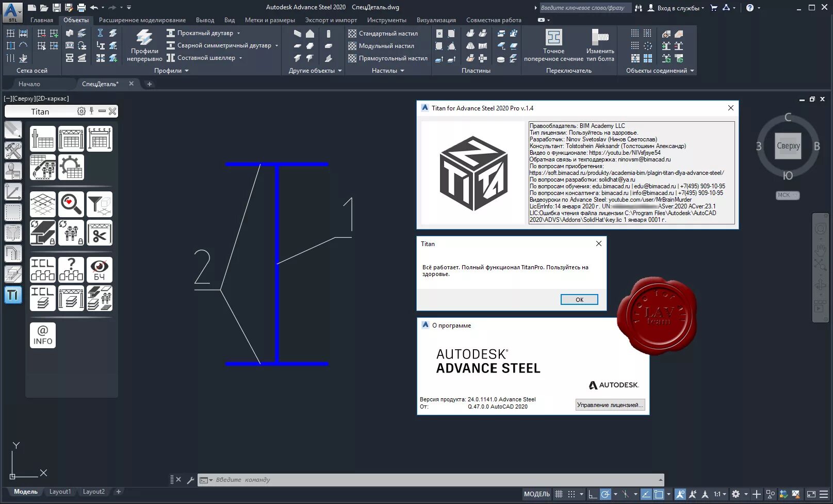The image size is (833, 504).
Task: Expand Прокатный двутавр dropdown arrow
Action: (x=239, y=34)
